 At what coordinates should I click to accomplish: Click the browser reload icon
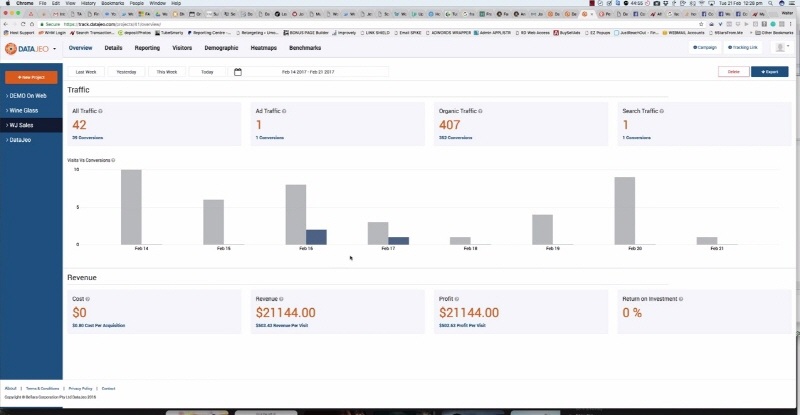point(23,24)
